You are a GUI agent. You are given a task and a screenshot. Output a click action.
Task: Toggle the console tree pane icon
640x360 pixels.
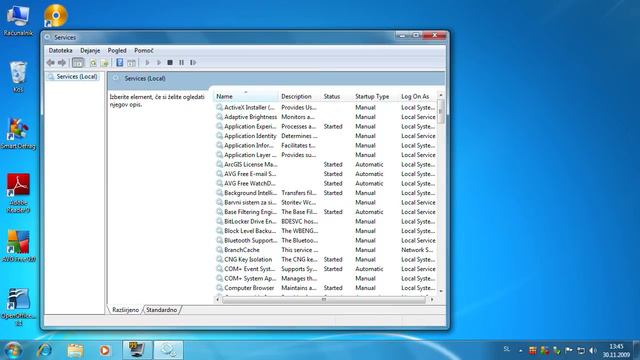[x=78, y=62]
